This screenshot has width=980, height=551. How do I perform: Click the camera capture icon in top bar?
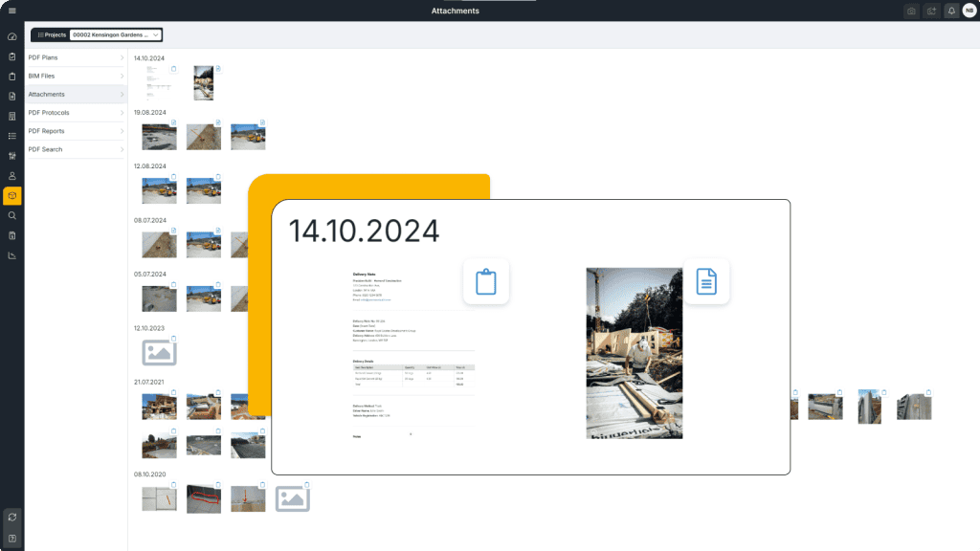tap(910, 11)
